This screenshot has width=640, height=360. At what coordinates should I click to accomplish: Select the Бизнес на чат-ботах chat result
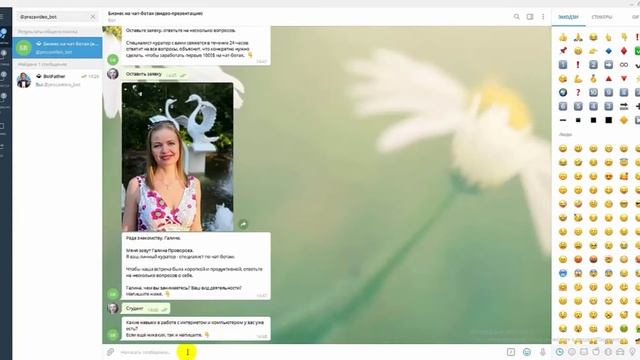pos(58,48)
